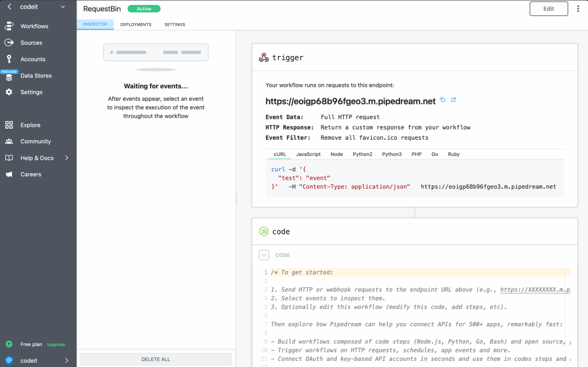588x367 pixels.
Task: Select the Ruby code tab
Action: (x=454, y=154)
